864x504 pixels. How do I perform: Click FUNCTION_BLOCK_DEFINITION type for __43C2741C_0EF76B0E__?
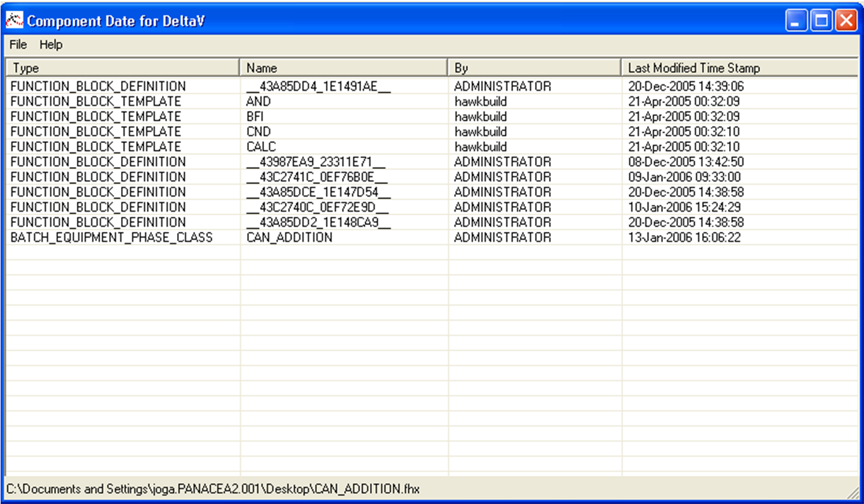[x=98, y=177]
